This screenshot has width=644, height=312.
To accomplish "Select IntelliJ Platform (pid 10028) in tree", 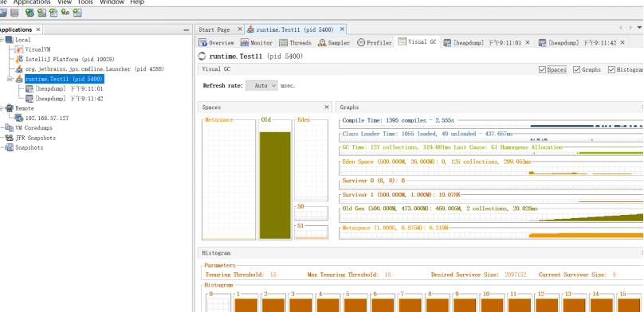I will point(70,59).
